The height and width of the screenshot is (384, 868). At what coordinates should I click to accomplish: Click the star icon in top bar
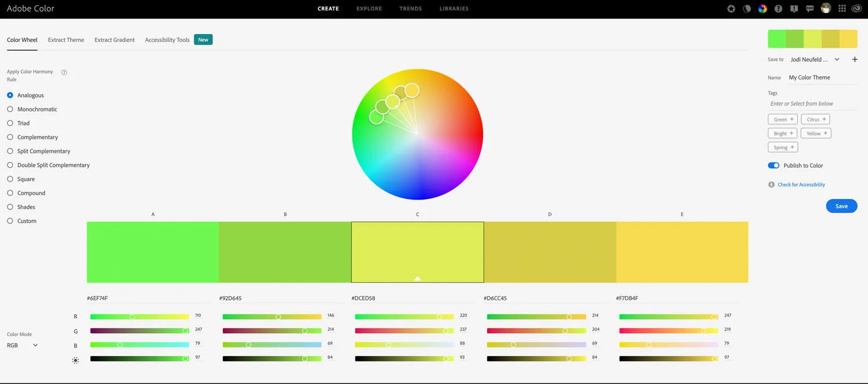click(731, 8)
